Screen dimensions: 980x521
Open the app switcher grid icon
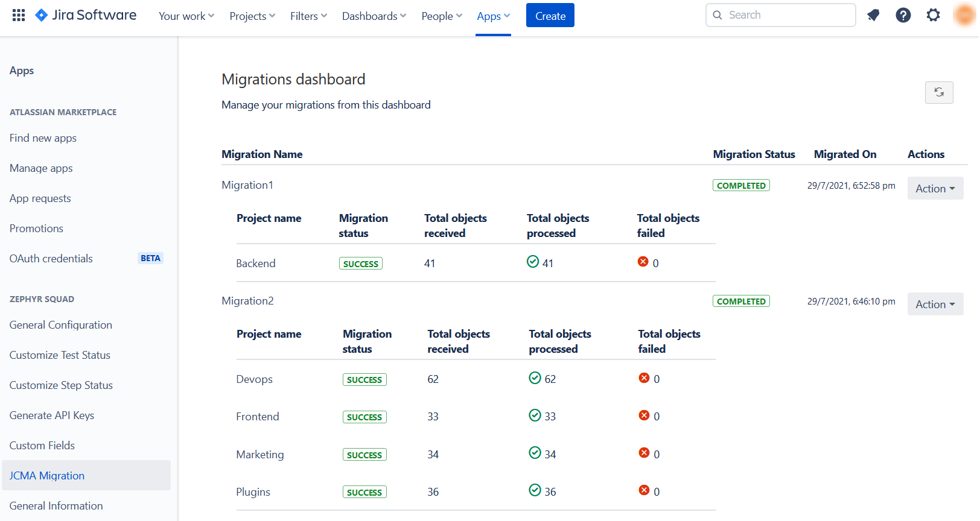coord(19,15)
